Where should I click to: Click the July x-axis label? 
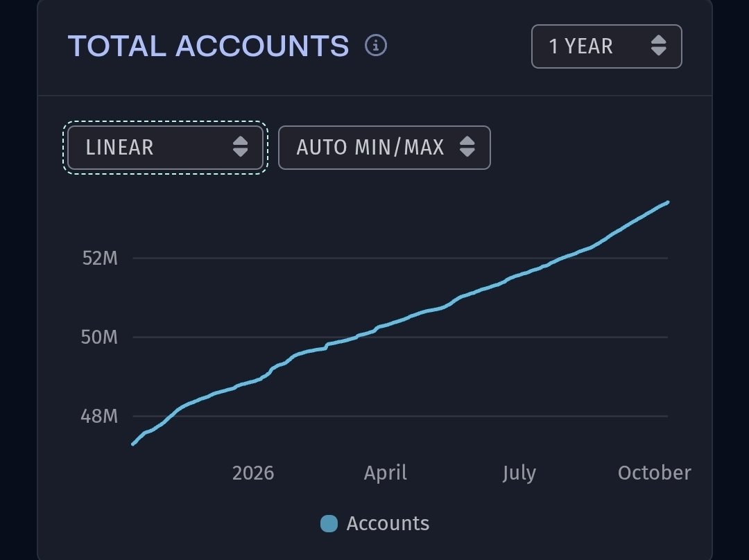pyautogui.click(x=519, y=473)
